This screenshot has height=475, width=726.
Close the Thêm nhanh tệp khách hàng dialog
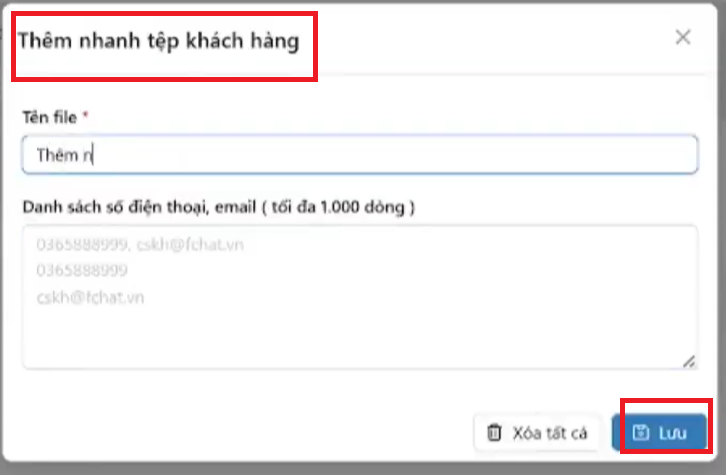pyautogui.click(x=683, y=38)
